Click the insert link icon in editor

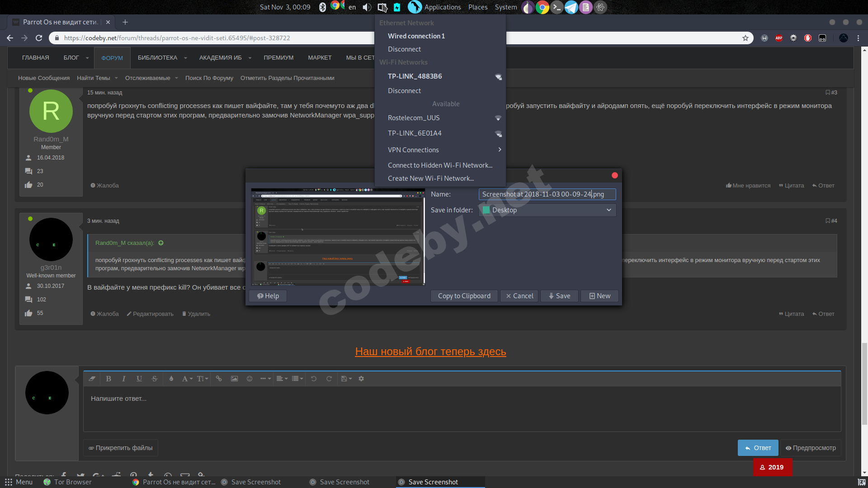coord(219,379)
